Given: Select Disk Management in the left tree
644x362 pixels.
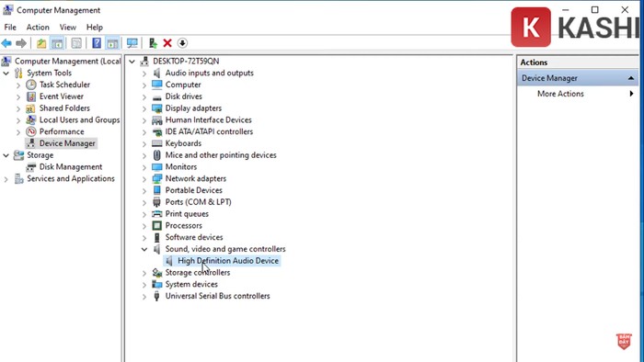Looking at the screenshot, I should [71, 167].
